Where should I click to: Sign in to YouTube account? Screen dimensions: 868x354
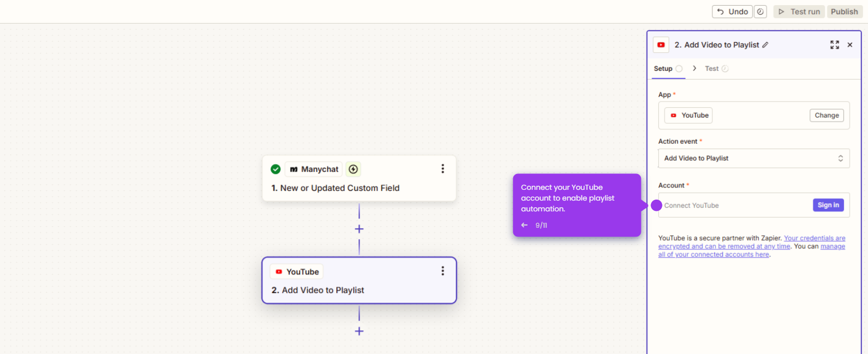[x=828, y=205]
